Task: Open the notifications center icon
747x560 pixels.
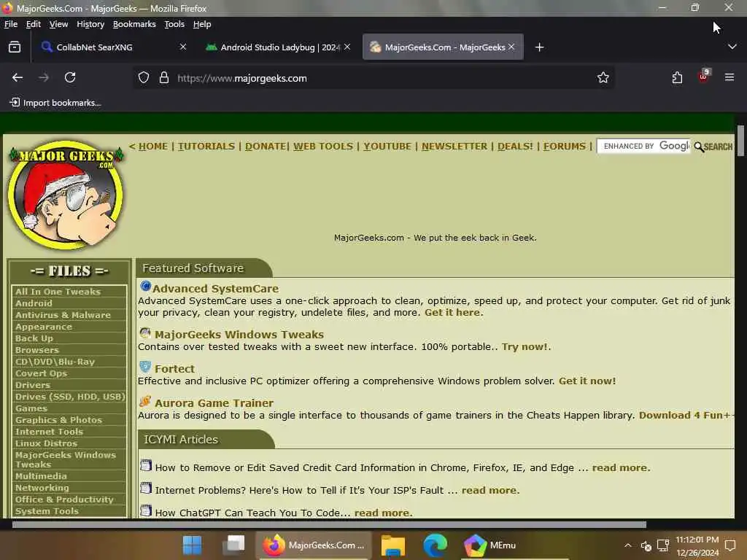Action: (x=729, y=545)
